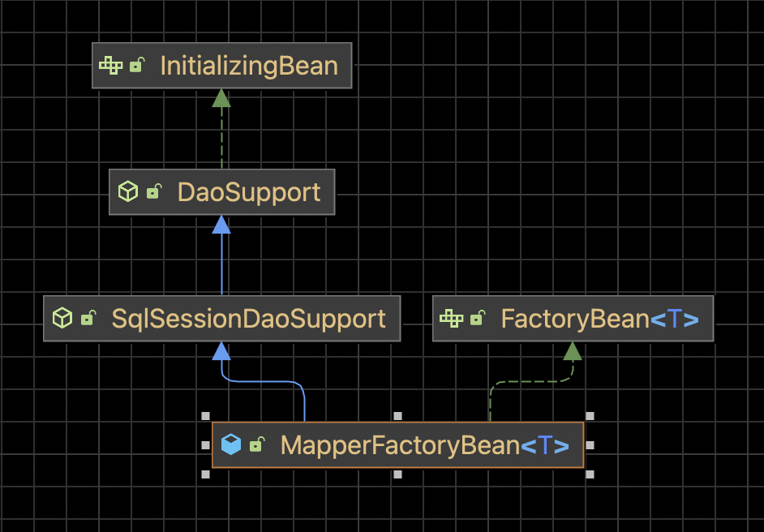Select the SqlSessionDaoSupport node label

pyautogui.click(x=249, y=319)
